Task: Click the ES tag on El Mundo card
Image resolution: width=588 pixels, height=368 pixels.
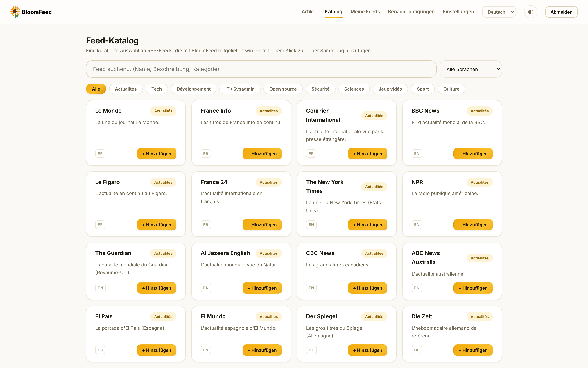Action: click(x=206, y=350)
